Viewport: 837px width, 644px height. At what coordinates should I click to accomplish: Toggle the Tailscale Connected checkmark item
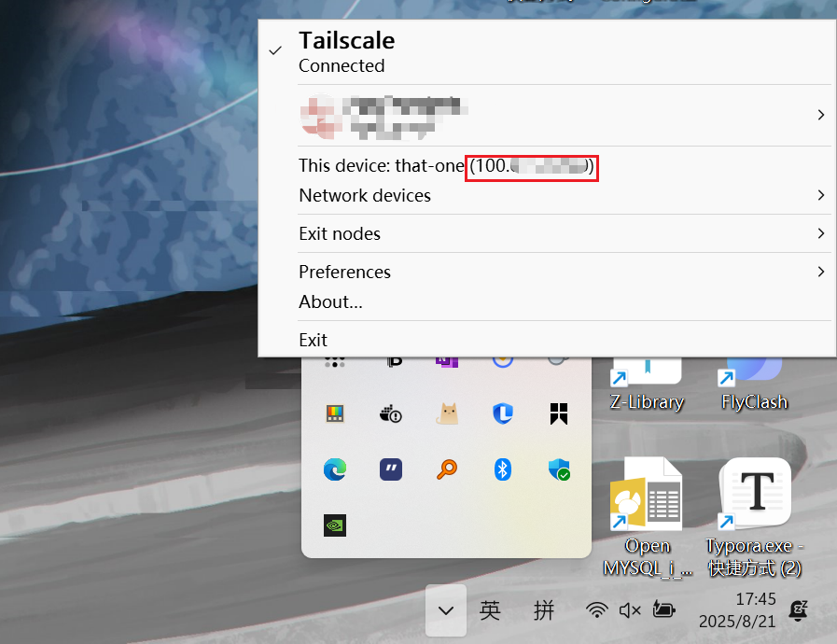click(x=547, y=52)
